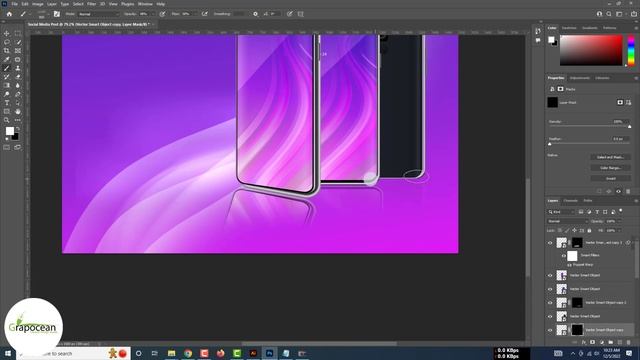Load selection from mask in Properties
Image resolution: width=640 pixels, height=360 pixels.
tap(599, 191)
